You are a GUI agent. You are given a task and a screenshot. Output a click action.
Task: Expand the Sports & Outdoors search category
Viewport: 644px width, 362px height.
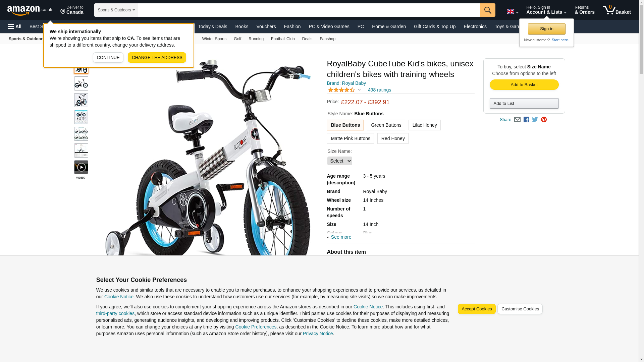pos(116,10)
